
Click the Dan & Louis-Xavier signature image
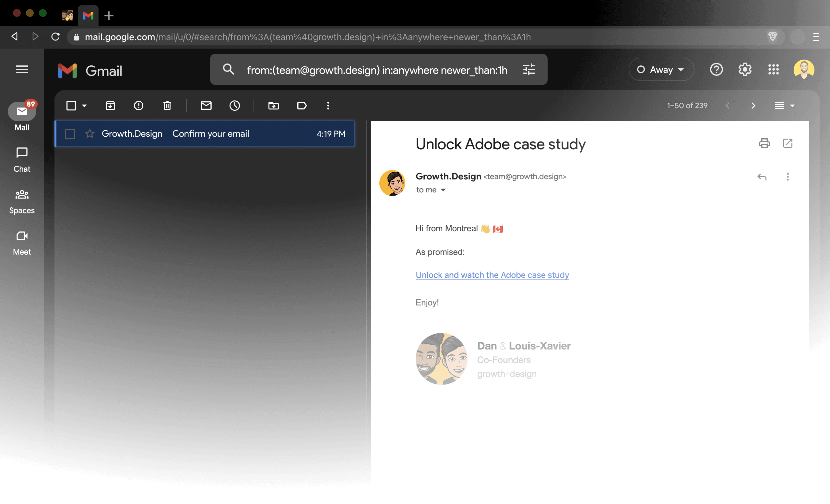click(x=441, y=359)
